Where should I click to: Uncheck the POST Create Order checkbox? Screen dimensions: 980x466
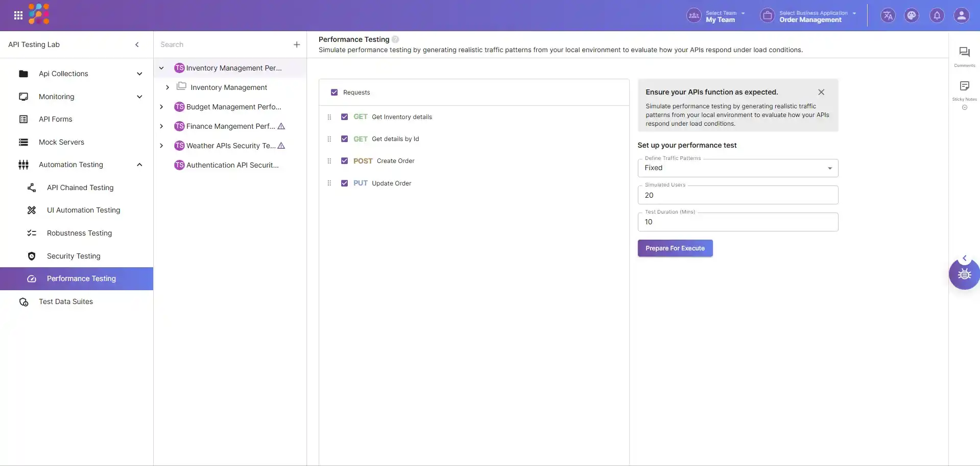pyautogui.click(x=345, y=161)
